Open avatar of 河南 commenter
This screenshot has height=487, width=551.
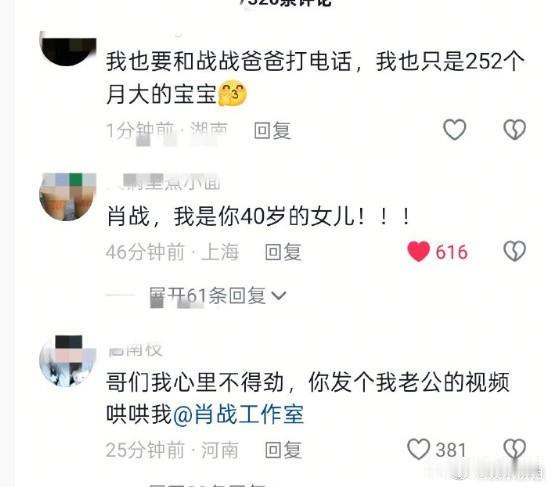68,361
